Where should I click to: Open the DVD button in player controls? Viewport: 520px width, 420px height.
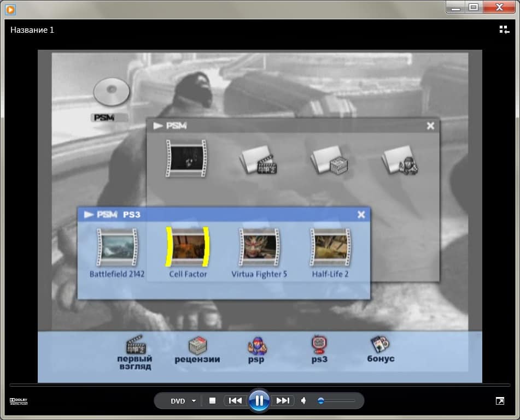pos(178,401)
